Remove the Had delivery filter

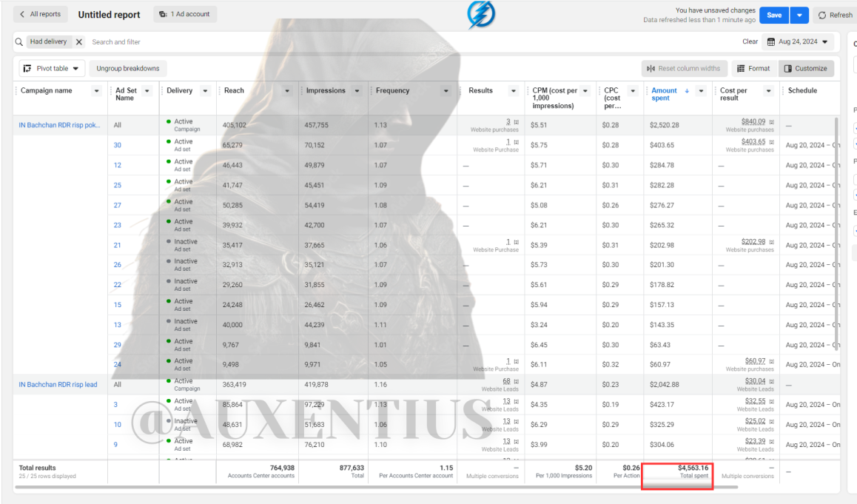[x=79, y=41]
